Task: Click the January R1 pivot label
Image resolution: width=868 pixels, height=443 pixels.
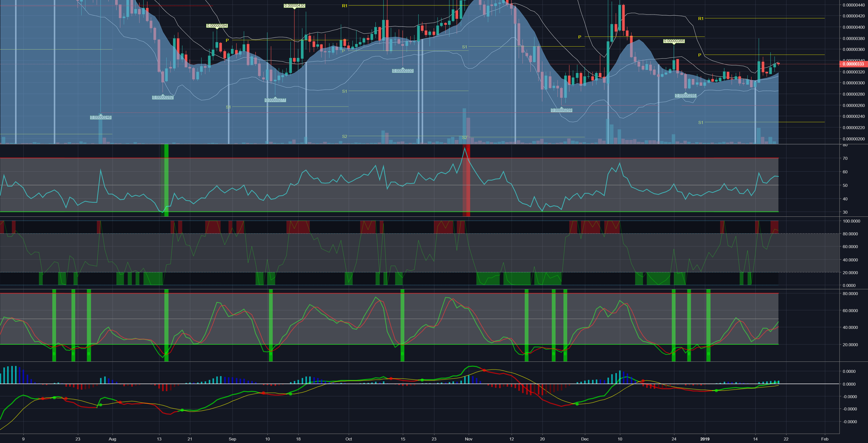Action: (x=701, y=18)
